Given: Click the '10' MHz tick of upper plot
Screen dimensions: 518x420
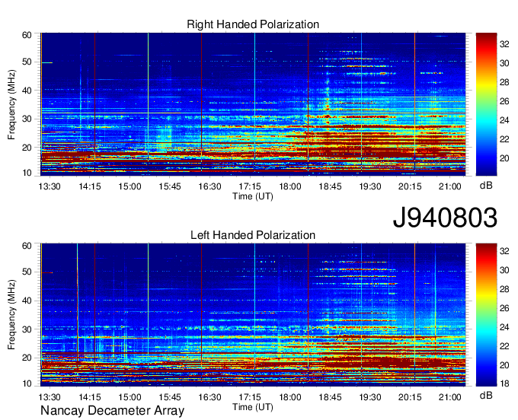Looking at the screenshot, I should (27, 173).
